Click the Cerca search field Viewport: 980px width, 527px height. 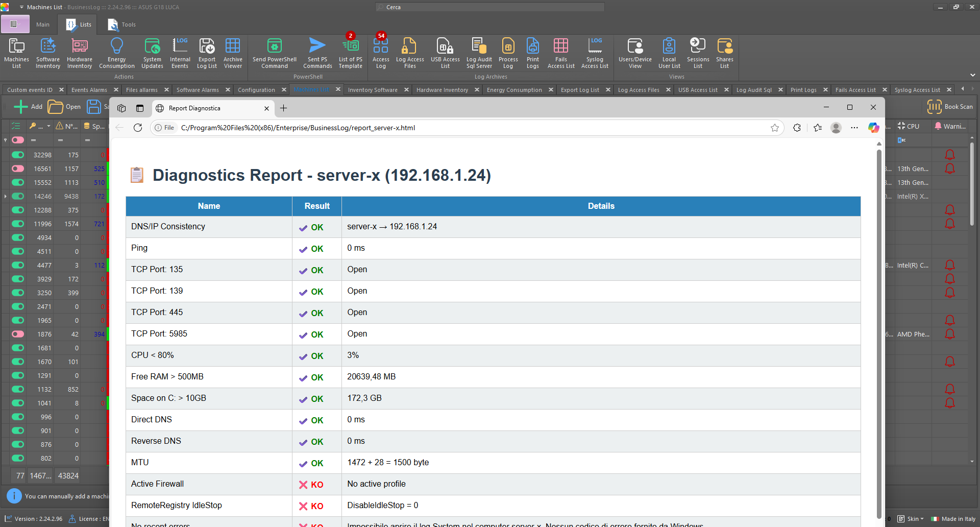490,7
